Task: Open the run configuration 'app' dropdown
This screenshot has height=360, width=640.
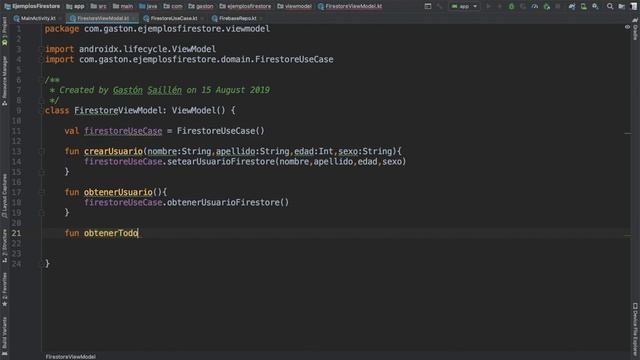Action: [x=464, y=6]
